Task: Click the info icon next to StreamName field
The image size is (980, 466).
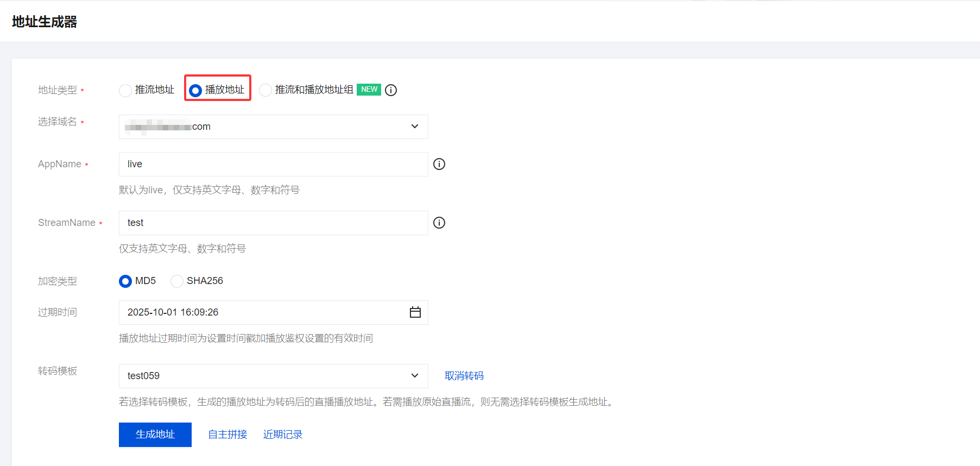Action: pyautogui.click(x=439, y=223)
